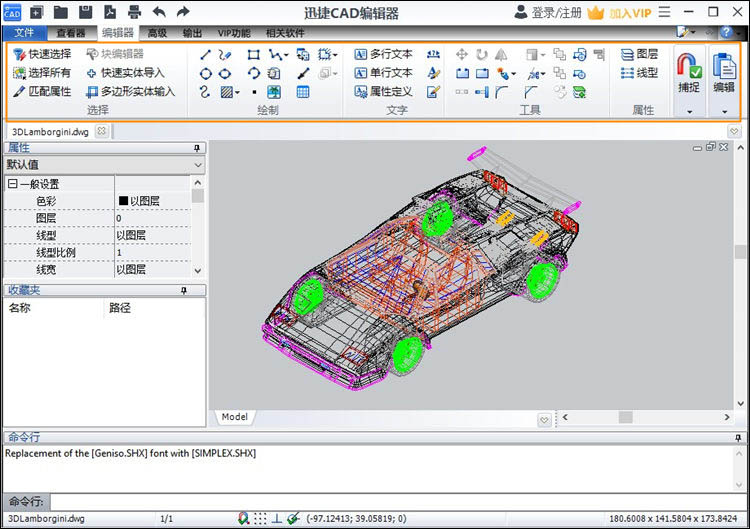Open the 文件 file menu
The height and width of the screenshot is (529, 750).
[24, 33]
